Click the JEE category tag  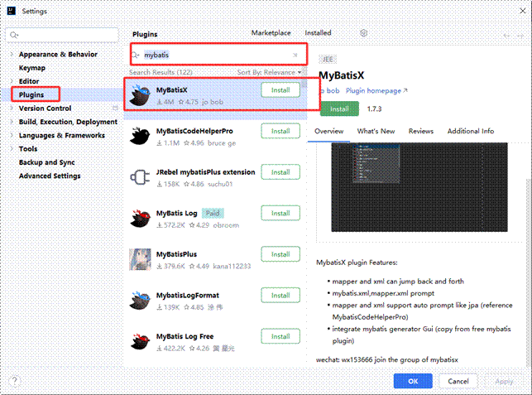[x=328, y=60]
